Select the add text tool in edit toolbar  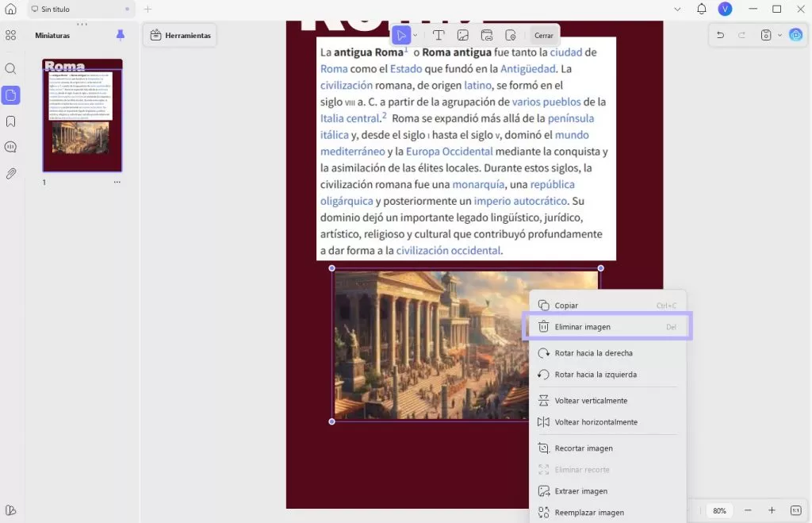coord(438,35)
